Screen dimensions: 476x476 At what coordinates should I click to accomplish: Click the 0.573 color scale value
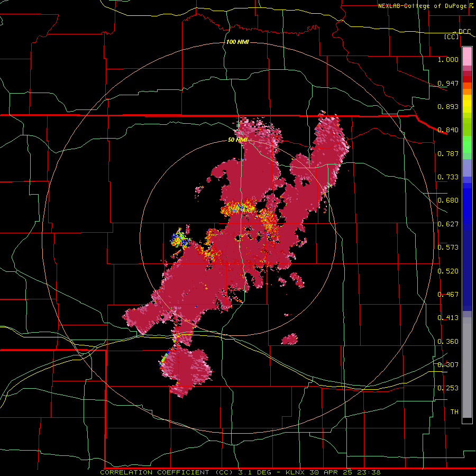click(x=448, y=248)
